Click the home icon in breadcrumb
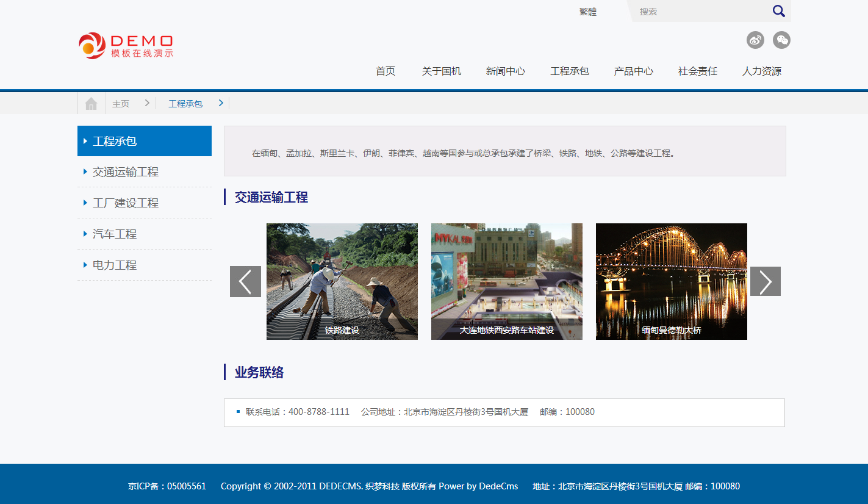The height and width of the screenshot is (504, 868). point(91,104)
